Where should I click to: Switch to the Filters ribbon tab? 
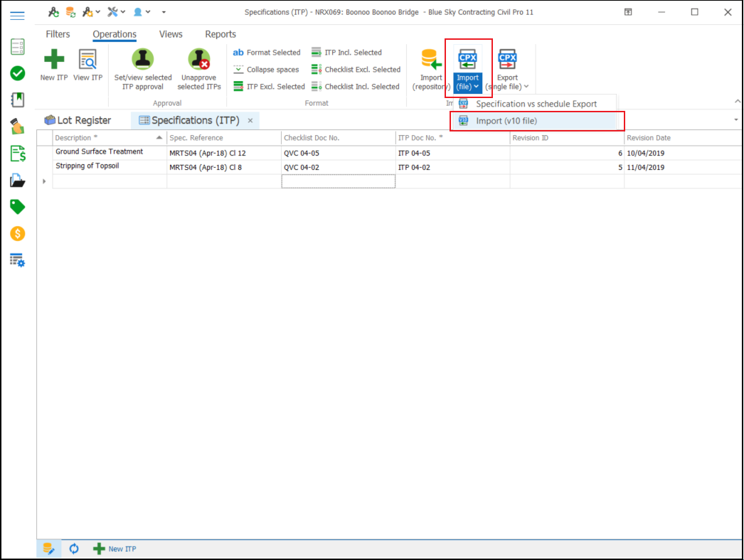click(x=58, y=34)
